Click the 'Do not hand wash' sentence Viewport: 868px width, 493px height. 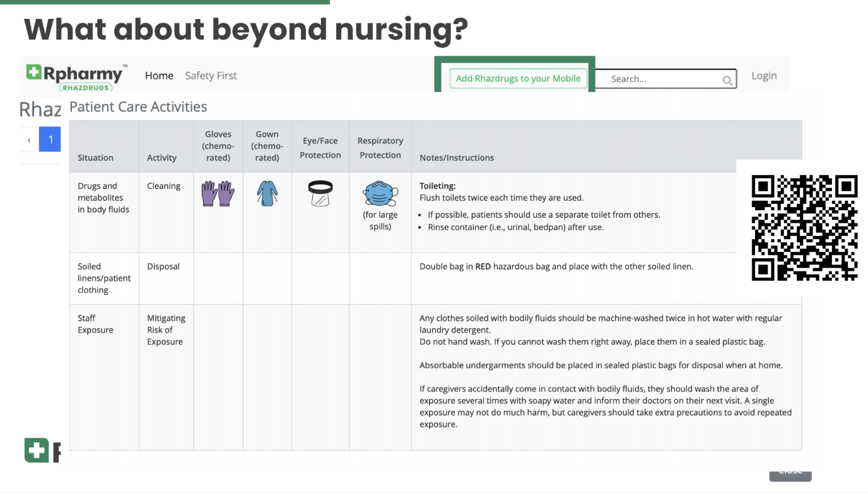(592, 342)
